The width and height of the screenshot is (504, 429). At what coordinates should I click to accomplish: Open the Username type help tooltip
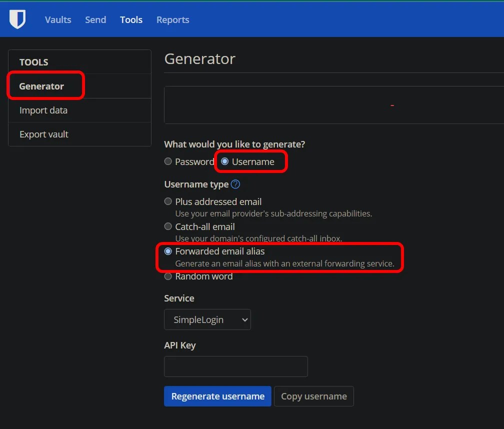click(x=235, y=184)
